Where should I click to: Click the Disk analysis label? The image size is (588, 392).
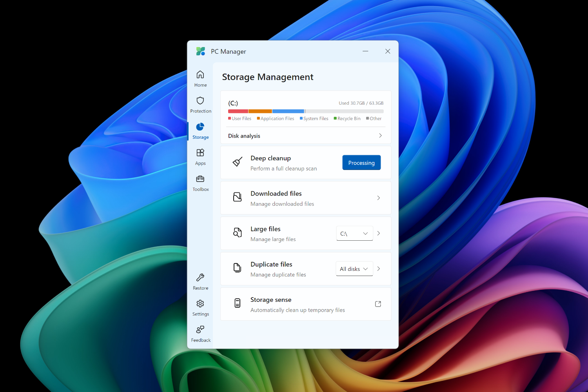(x=244, y=136)
